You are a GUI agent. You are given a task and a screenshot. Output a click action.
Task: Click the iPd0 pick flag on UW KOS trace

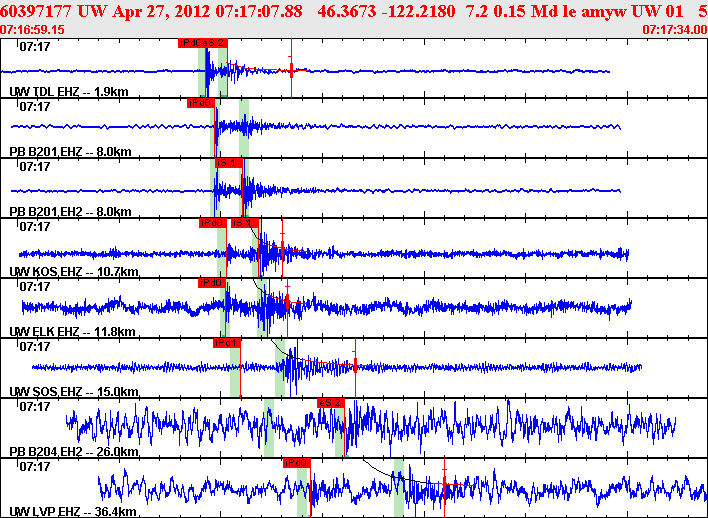pos(212,223)
